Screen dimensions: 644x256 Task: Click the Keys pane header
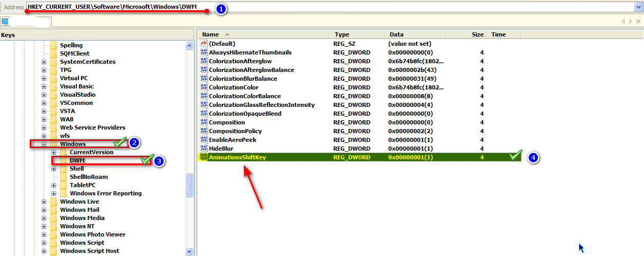coord(97,35)
